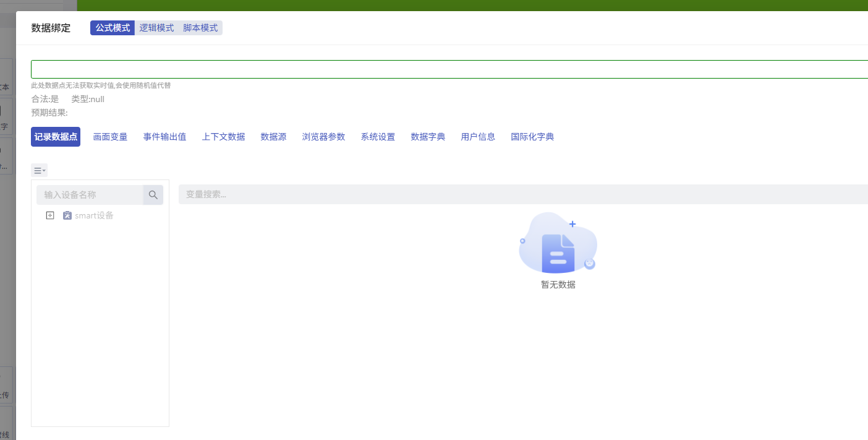The height and width of the screenshot is (440, 868).
Task: Select the smart设备 device icon
Action: pyautogui.click(x=67, y=215)
